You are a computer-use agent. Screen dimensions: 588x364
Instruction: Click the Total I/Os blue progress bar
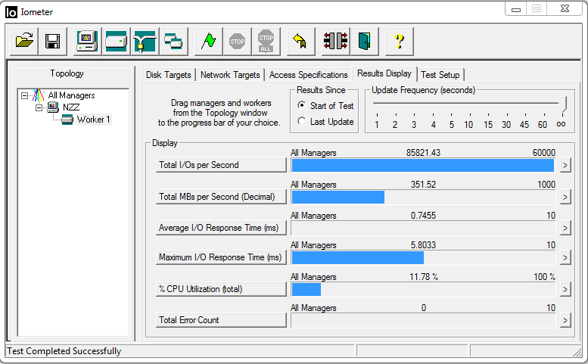click(422, 165)
